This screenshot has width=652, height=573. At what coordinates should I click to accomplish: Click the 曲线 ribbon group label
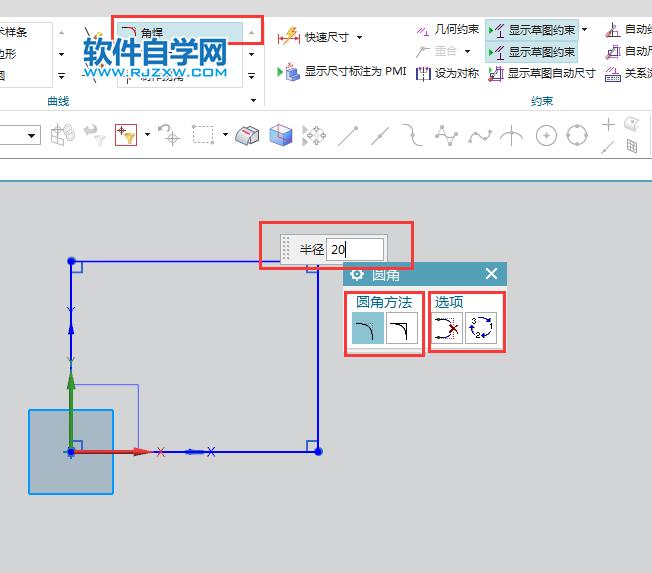(58, 101)
